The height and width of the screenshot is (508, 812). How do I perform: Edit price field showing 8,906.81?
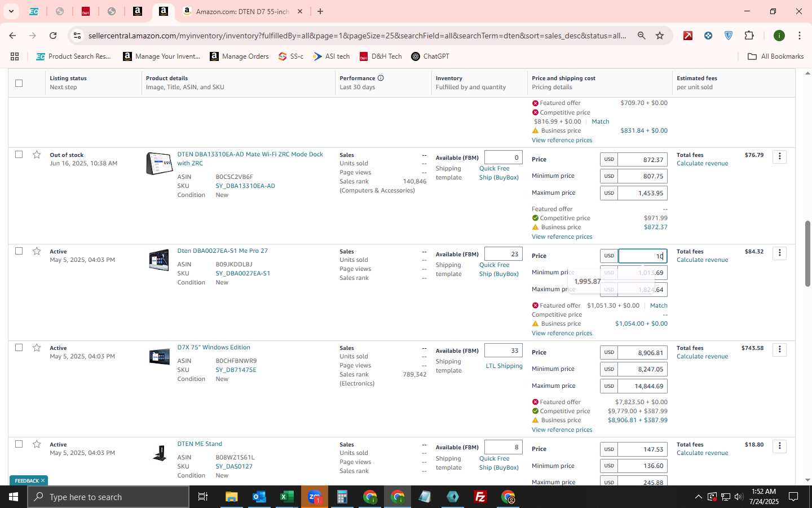[x=642, y=353]
